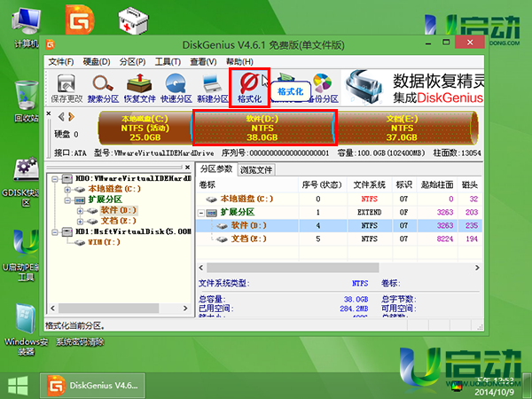The width and height of the screenshot is (532, 399).
Task: Open the first-aid kit desktop icon
Action: pos(133,21)
